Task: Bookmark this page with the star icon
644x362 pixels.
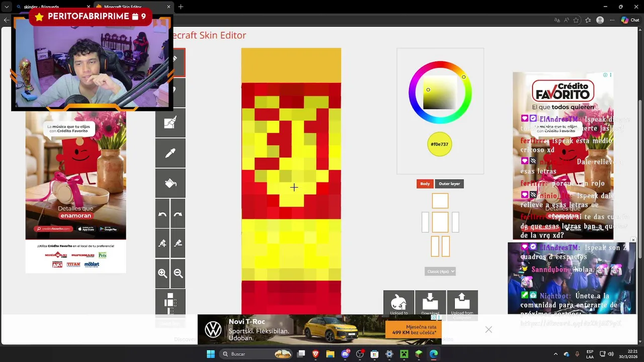Action: coord(576,20)
